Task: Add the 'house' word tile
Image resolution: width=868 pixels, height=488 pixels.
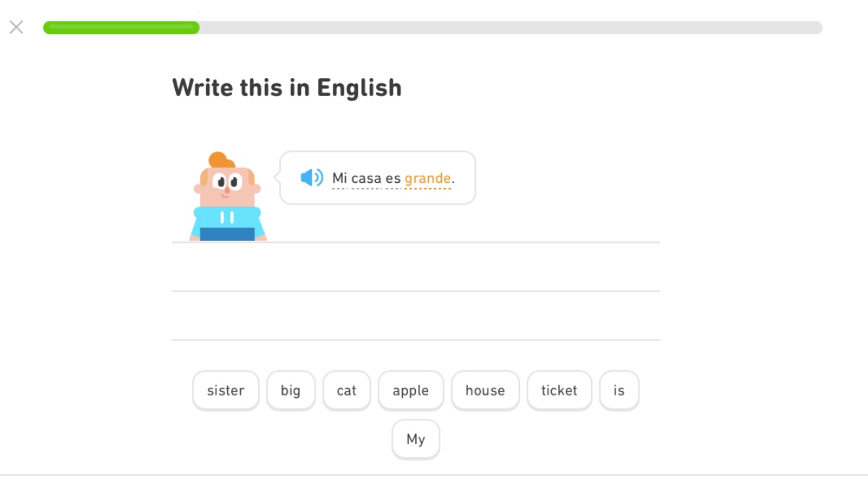Action: click(485, 390)
